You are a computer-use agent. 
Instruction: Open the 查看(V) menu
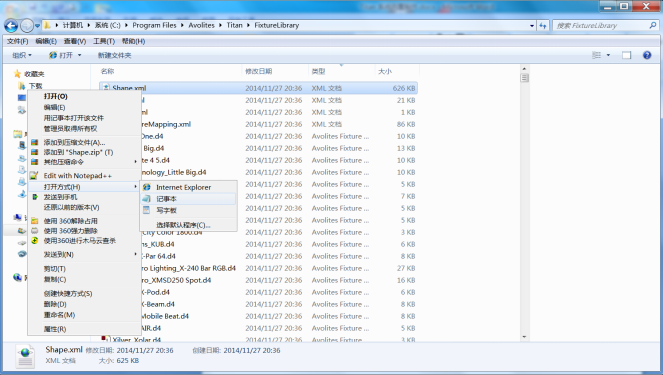74,41
